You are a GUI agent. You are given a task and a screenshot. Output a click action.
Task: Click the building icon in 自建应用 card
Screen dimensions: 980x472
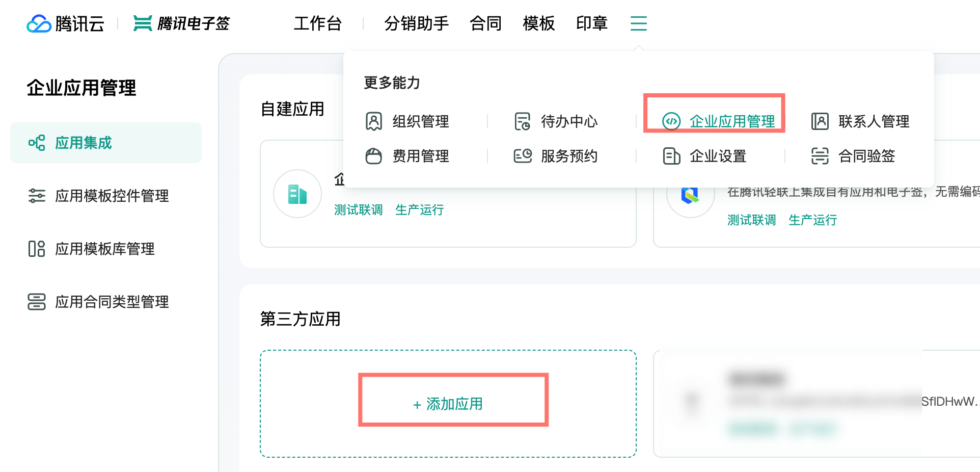click(297, 194)
